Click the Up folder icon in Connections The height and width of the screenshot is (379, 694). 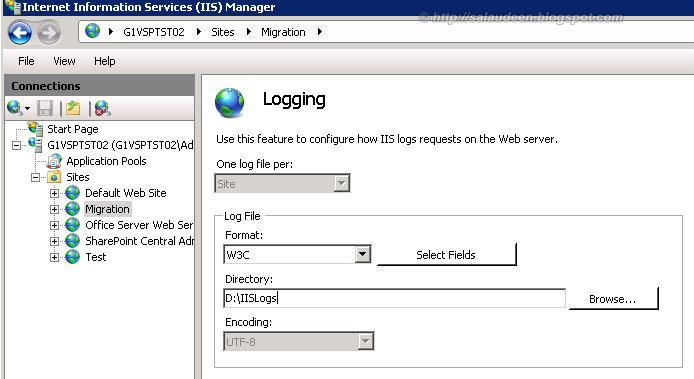73,108
